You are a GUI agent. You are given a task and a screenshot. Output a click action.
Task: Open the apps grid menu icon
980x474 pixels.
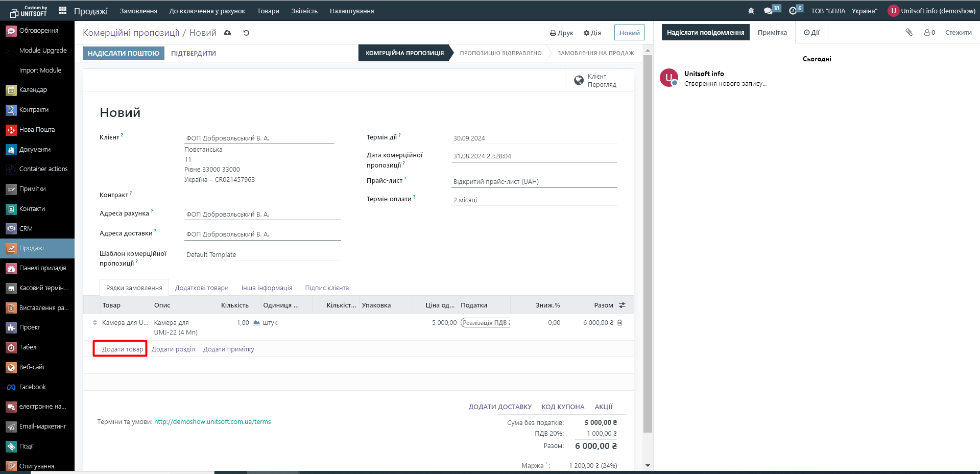click(x=62, y=10)
